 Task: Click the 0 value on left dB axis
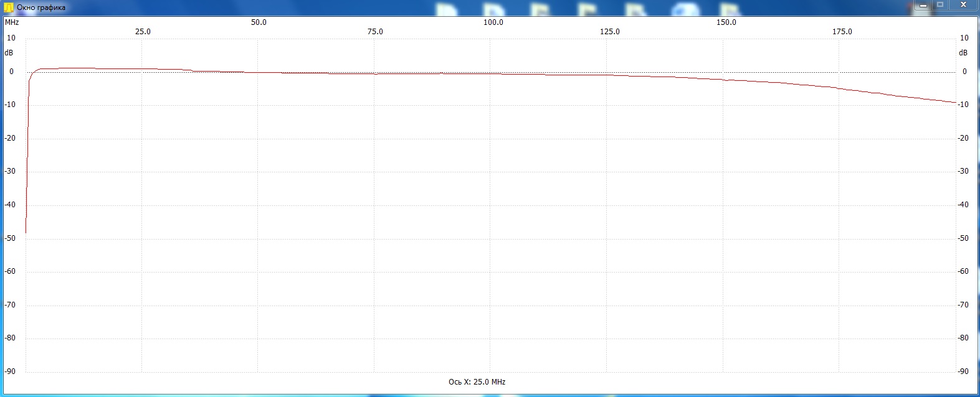click(11, 72)
